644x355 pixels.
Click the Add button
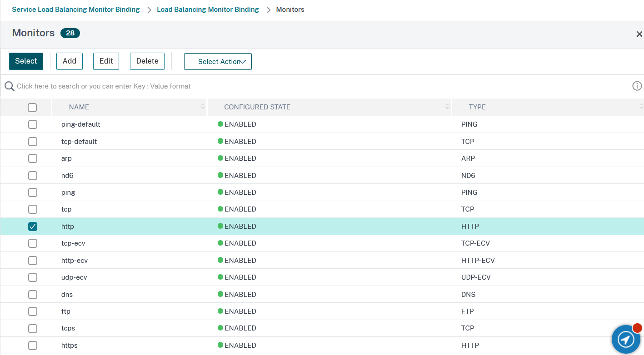pyautogui.click(x=70, y=61)
